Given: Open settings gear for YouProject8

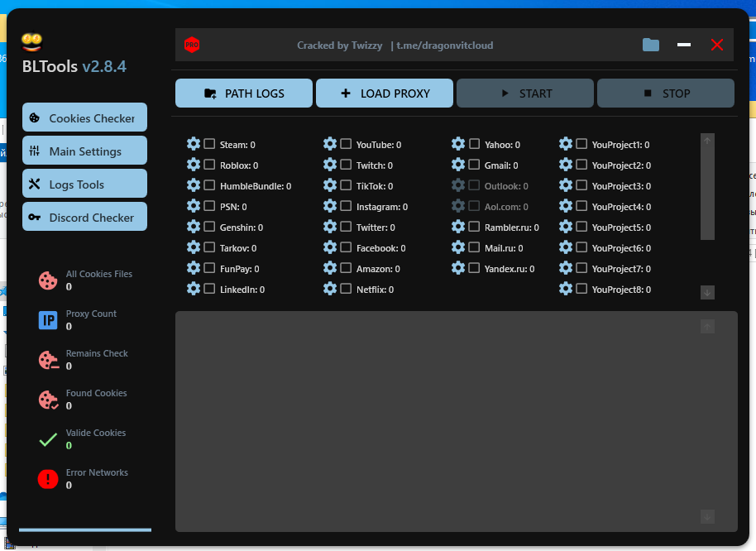Looking at the screenshot, I should click(566, 289).
